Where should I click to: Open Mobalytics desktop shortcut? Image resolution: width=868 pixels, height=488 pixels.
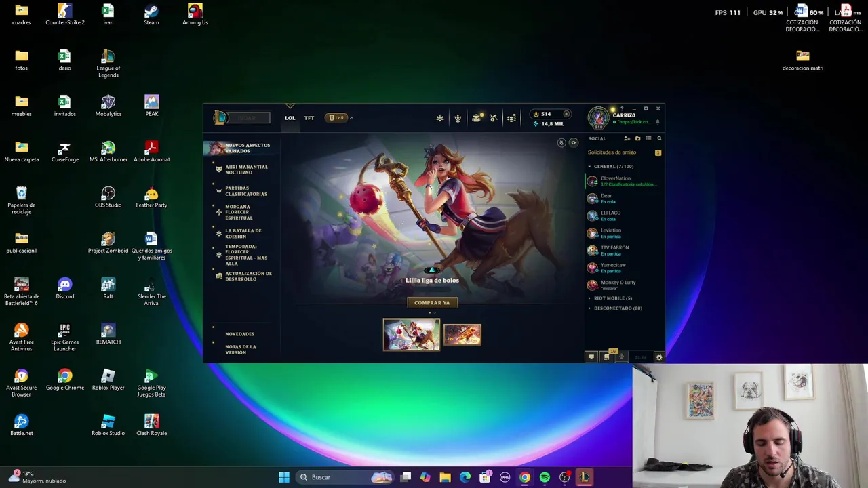[108, 105]
